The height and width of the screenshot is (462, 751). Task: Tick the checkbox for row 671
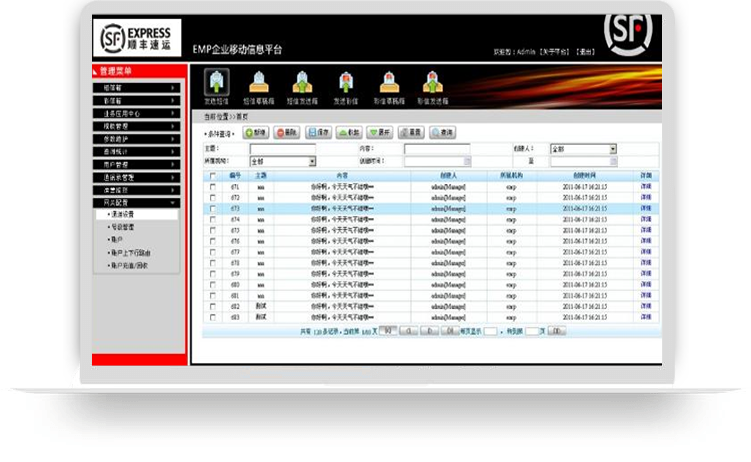[213, 187]
